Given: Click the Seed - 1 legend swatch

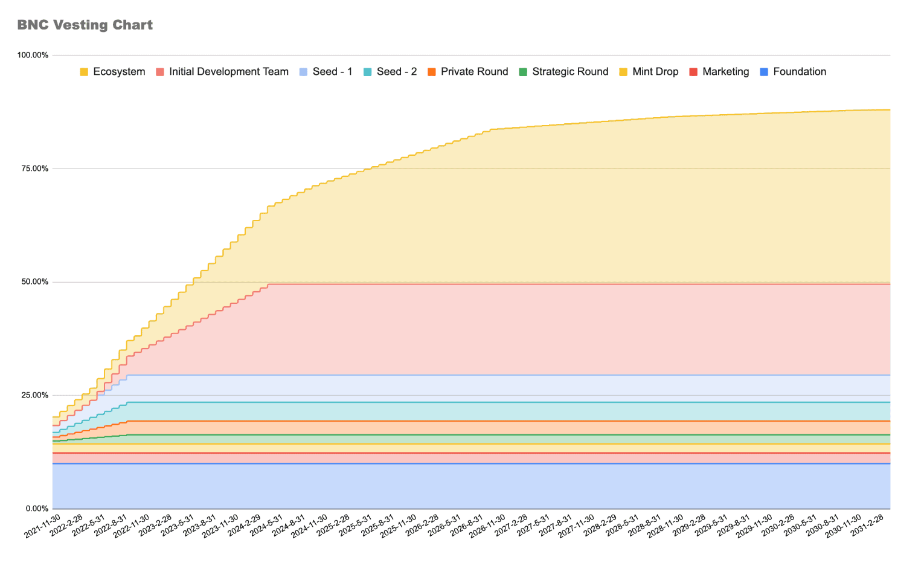Looking at the screenshot, I should tap(304, 72).
